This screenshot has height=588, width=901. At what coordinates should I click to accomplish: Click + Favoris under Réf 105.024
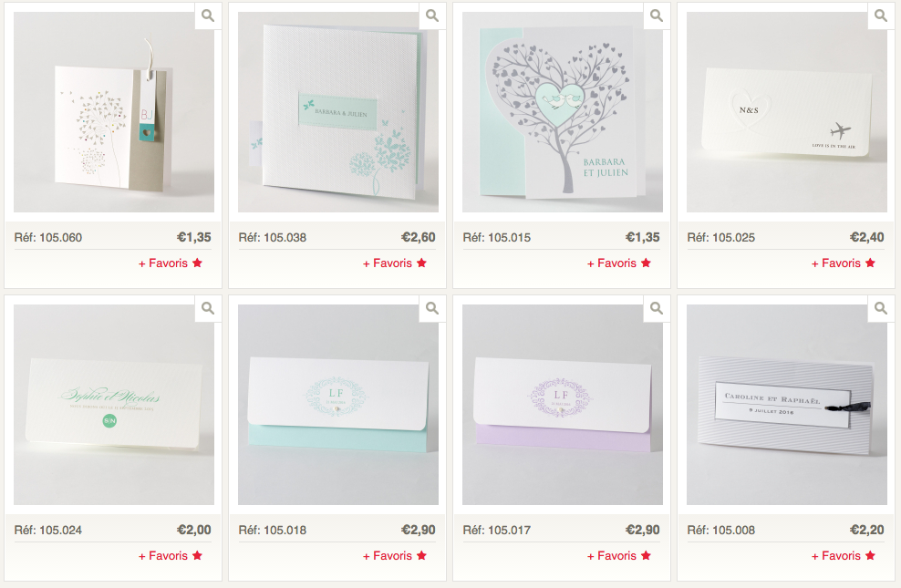171,556
